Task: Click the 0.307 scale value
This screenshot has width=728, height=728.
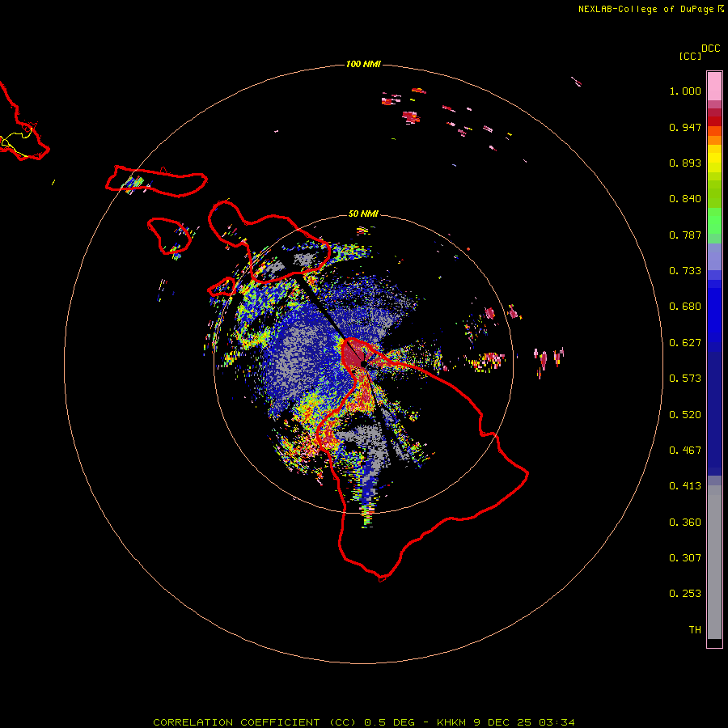Action: pos(685,558)
